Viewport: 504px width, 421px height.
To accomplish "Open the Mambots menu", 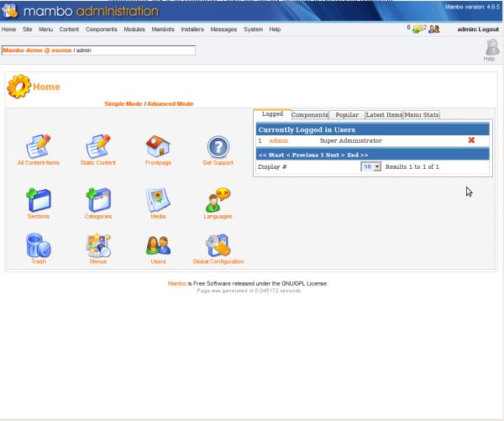I will click(163, 29).
